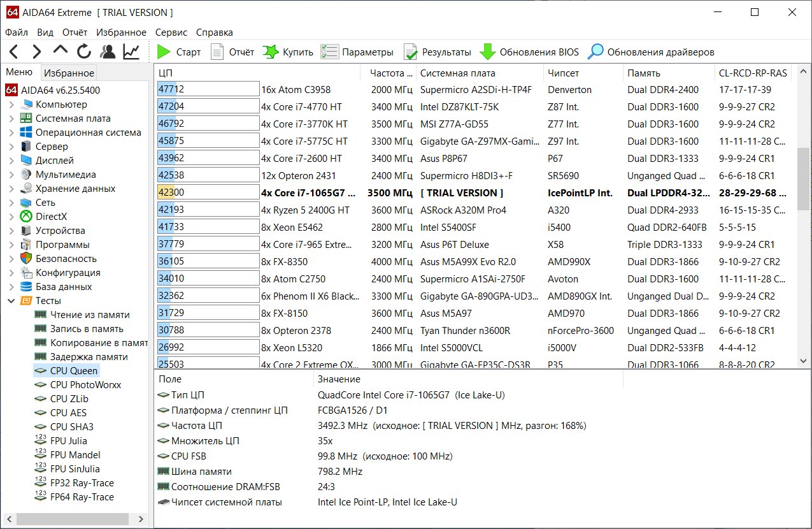
Task: Expand the Хранение данных tree node
Action: 11,189
